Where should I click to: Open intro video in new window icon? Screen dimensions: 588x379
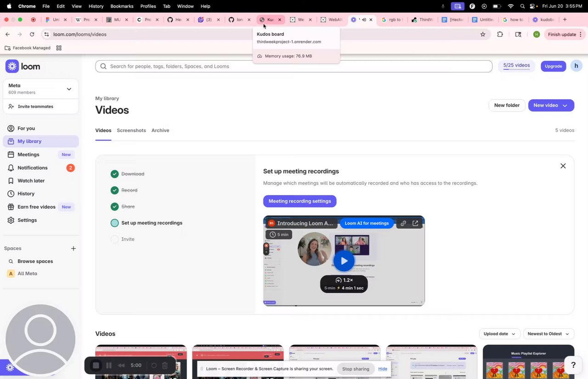point(415,223)
